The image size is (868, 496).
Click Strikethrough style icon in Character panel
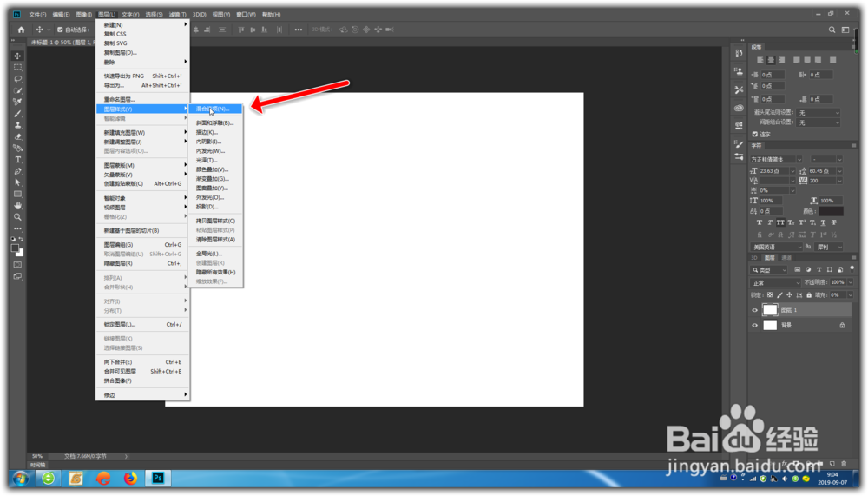833,222
